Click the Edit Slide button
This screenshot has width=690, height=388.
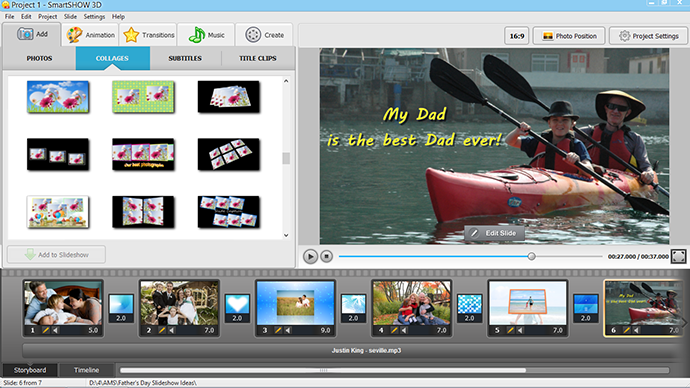point(494,233)
